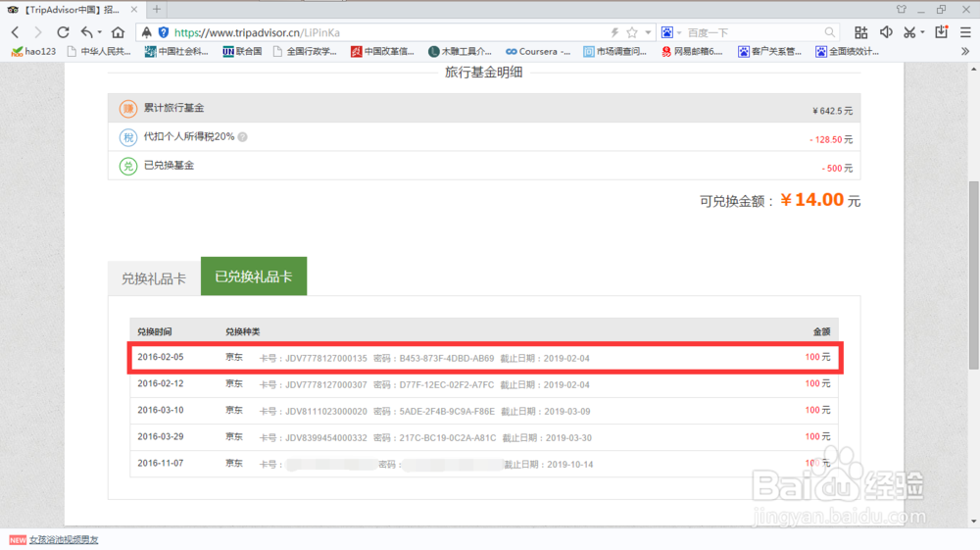Click card number JDV7778127000307
The height and width of the screenshot is (550, 980).
(x=326, y=384)
